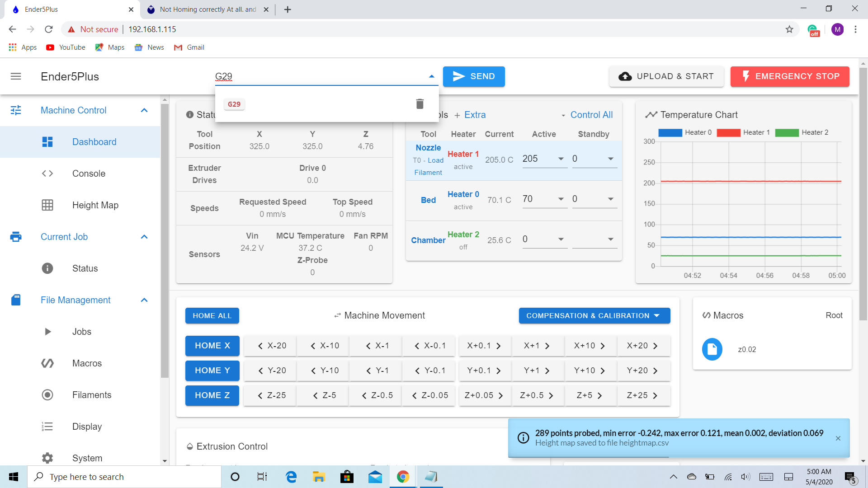Open Chrome from the taskbar
Viewport: 868px width, 488px height.
[403, 477]
